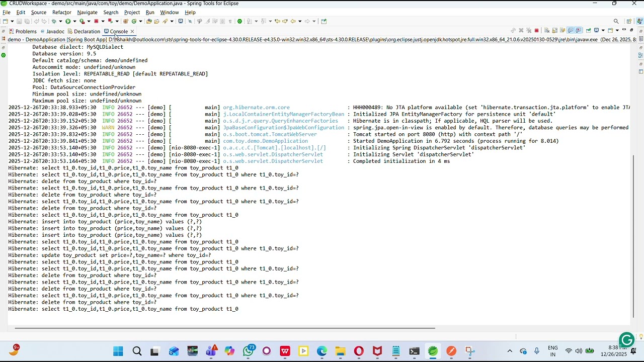Open Display Selected Console dropdown arrow
Viewport: 644px width, 362px height.
(x=603, y=30)
